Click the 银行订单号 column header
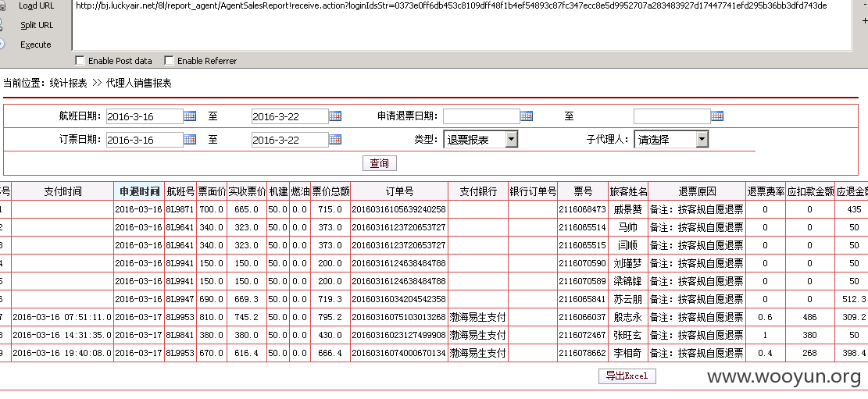 pos(533,191)
